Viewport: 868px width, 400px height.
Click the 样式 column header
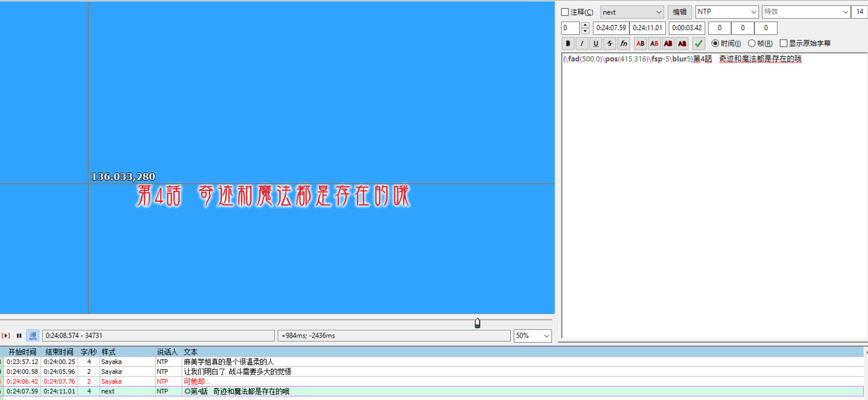click(109, 352)
